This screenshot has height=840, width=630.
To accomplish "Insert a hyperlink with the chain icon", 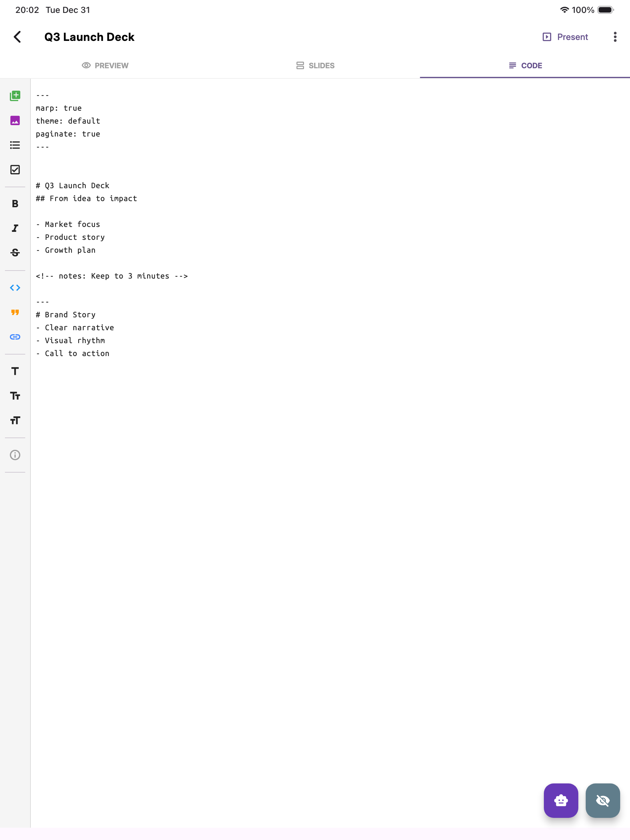I will pyautogui.click(x=15, y=337).
